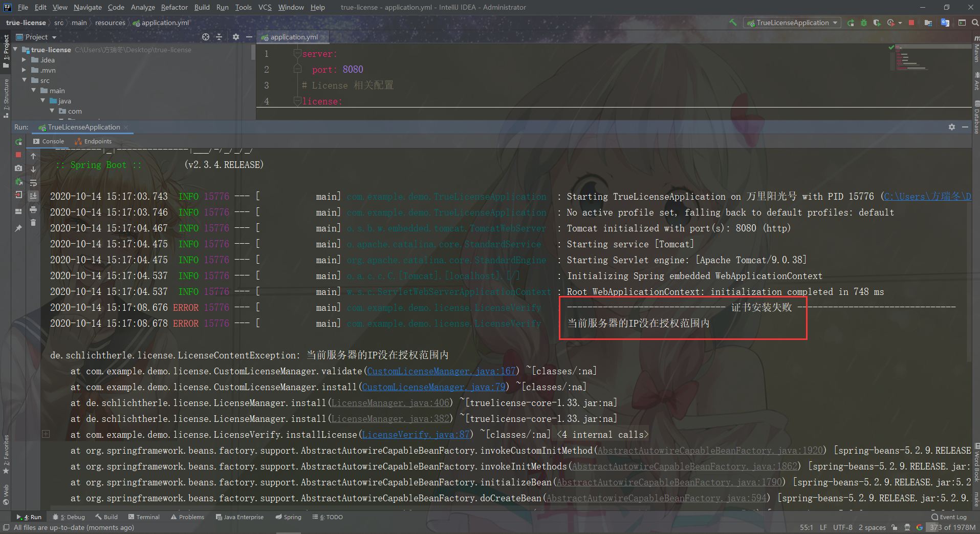Image resolution: width=980 pixels, height=534 pixels.
Task: Click the Soft-Wrap console output icon
Action: coord(33,183)
